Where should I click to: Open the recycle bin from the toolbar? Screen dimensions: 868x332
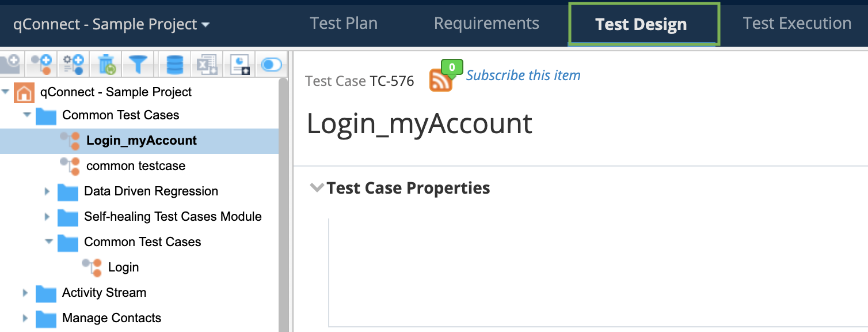(106, 64)
